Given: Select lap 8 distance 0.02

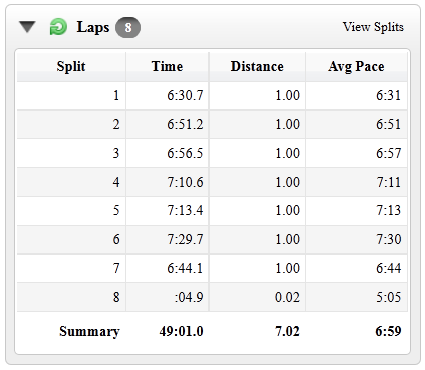Looking at the screenshot, I should [287, 297].
